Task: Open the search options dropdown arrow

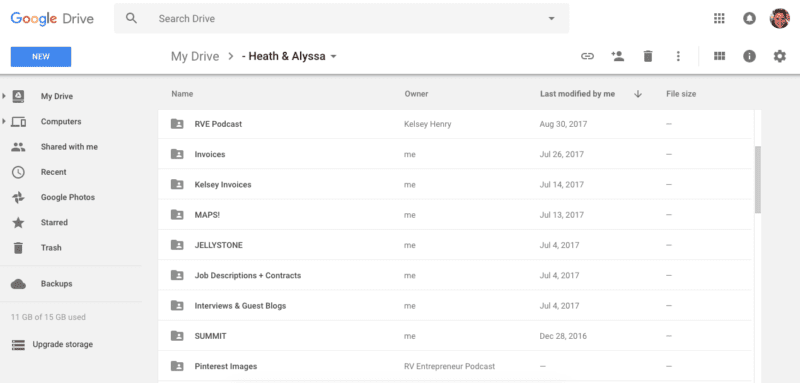Action: click(551, 19)
